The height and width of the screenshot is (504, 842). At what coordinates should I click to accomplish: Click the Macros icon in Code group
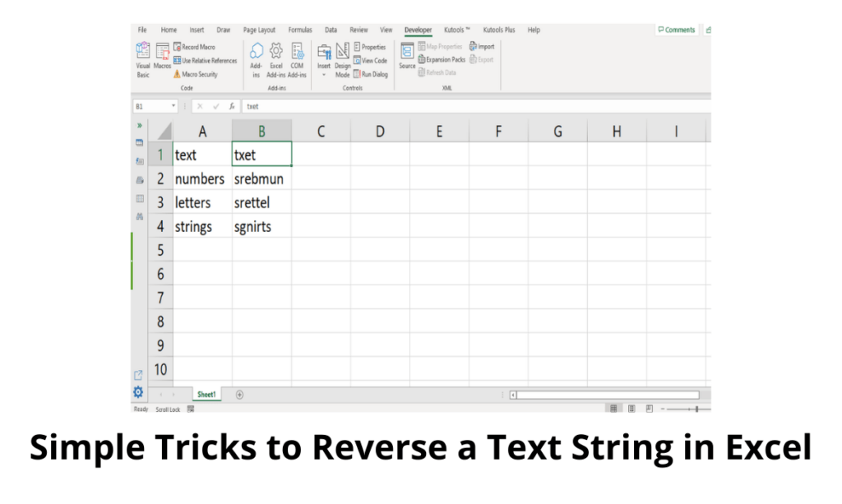click(x=162, y=54)
